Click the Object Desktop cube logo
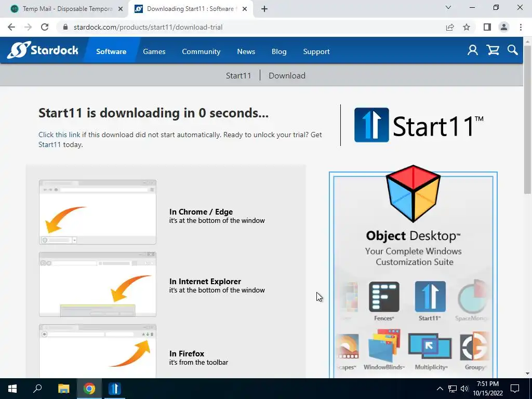532x399 pixels. click(413, 193)
